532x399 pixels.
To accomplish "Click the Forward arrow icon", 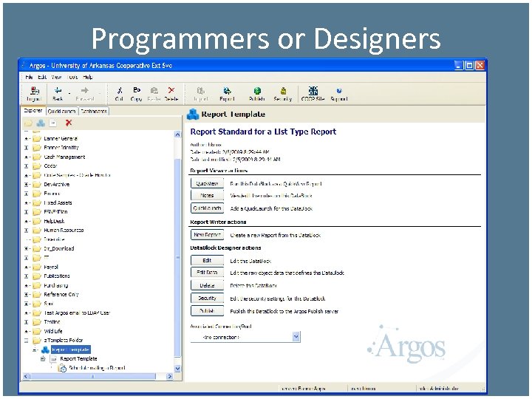I will point(85,90).
